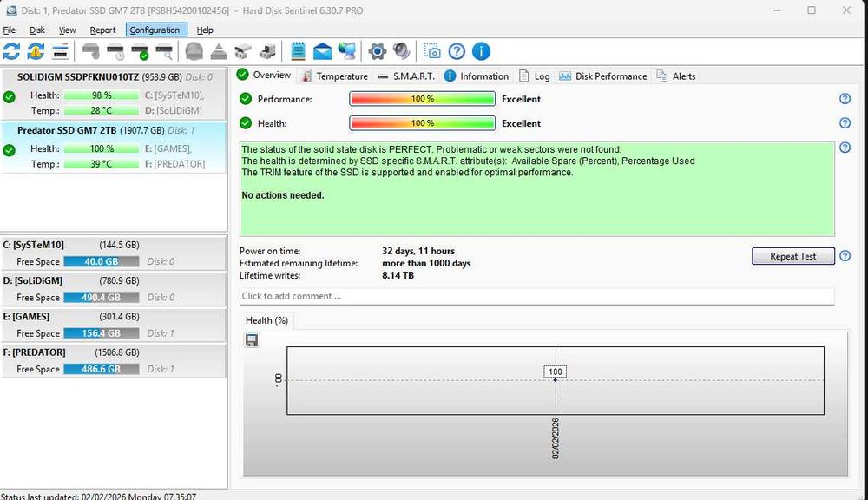Switch to the Log tab
The height and width of the screenshot is (500, 868).
point(534,76)
